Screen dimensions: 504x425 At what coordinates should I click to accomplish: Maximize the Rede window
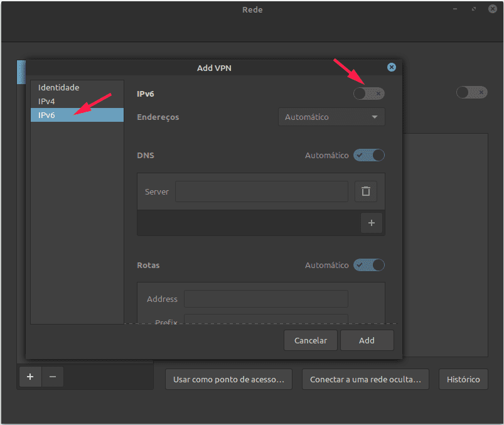474,9
